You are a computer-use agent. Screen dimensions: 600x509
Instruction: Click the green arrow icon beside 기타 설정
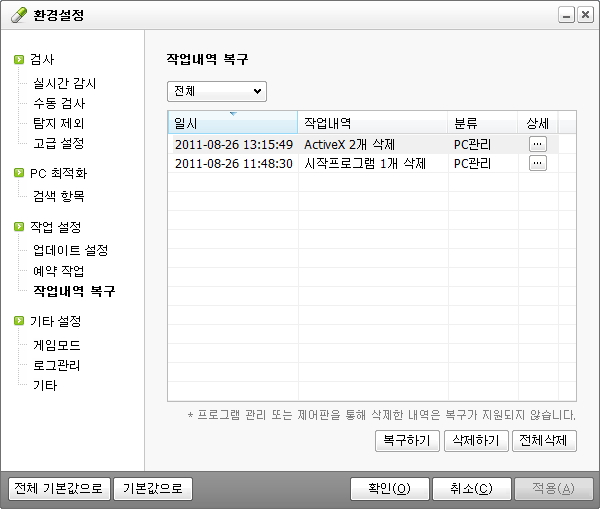point(20,322)
